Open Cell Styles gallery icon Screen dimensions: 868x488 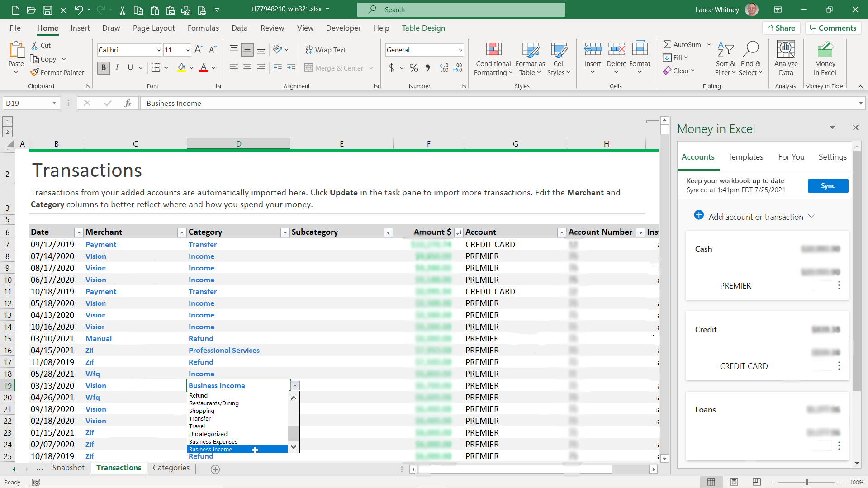coord(559,49)
